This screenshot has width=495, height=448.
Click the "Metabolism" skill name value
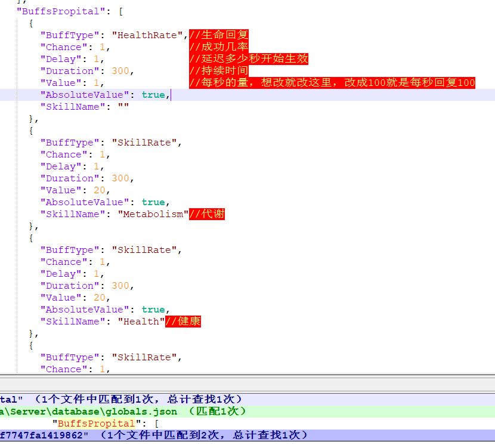153,214
